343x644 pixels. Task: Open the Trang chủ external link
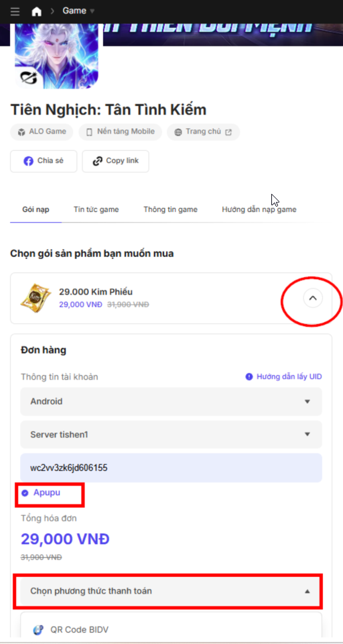tap(204, 132)
